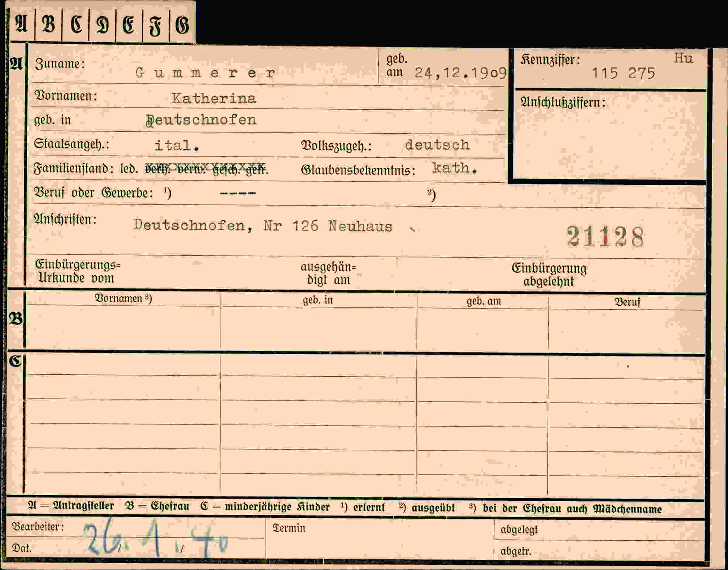
Task: Click the large section letter C marker
Action: click(x=15, y=361)
